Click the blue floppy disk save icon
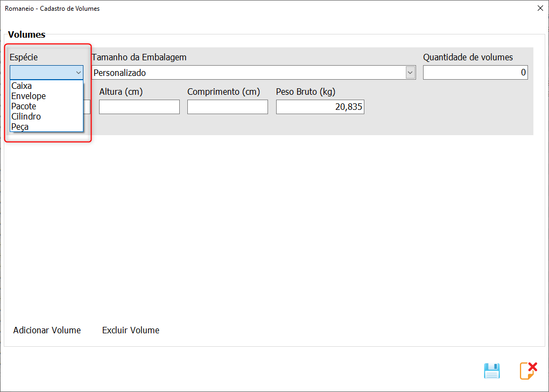549x392 pixels. click(492, 371)
